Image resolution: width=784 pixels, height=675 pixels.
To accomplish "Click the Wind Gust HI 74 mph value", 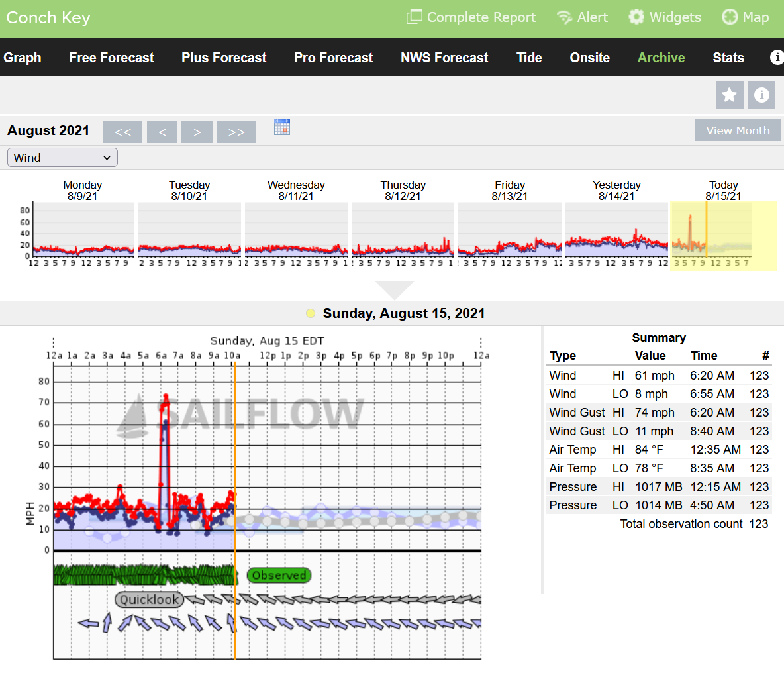I will [654, 412].
